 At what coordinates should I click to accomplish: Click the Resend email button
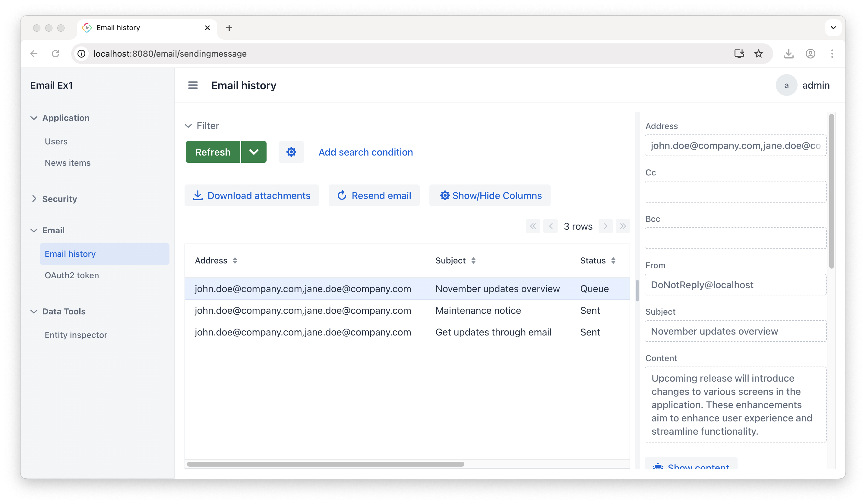pyautogui.click(x=374, y=196)
